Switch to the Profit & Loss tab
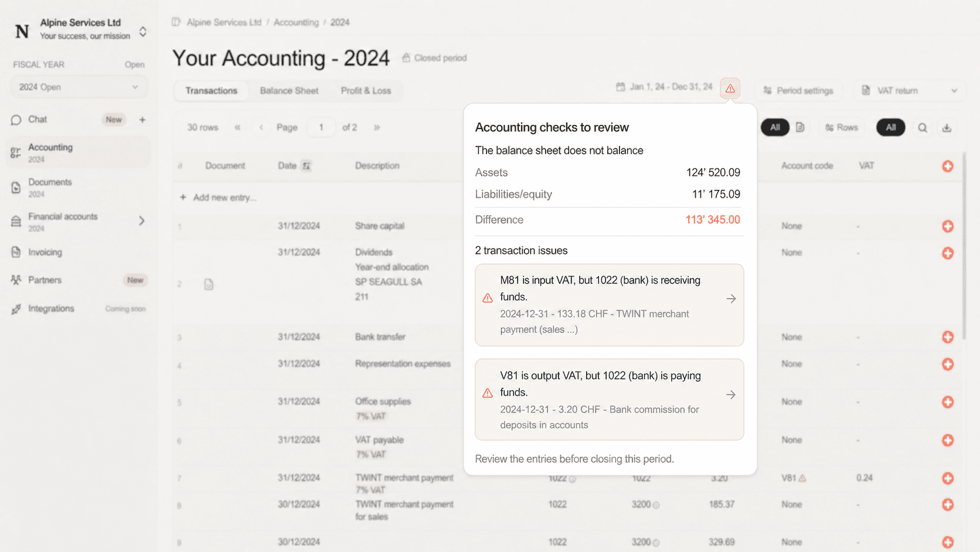The height and width of the screenshot is (552, 980). 366,91
